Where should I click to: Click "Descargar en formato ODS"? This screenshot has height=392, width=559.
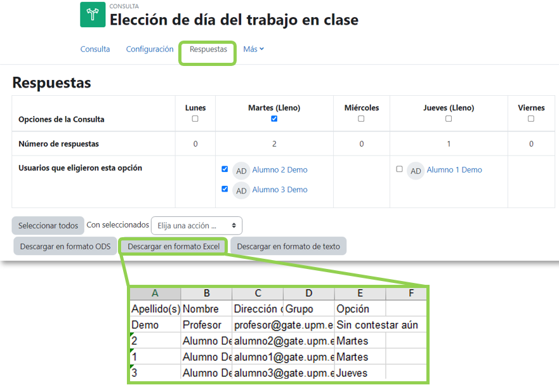tap(65, 246)
